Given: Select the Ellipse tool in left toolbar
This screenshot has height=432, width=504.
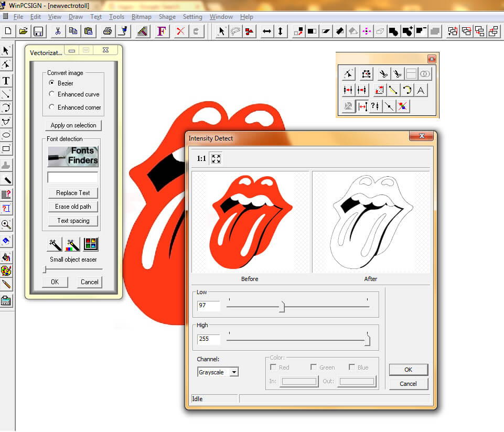Looking at the screenshot, I should coord(6,135).
